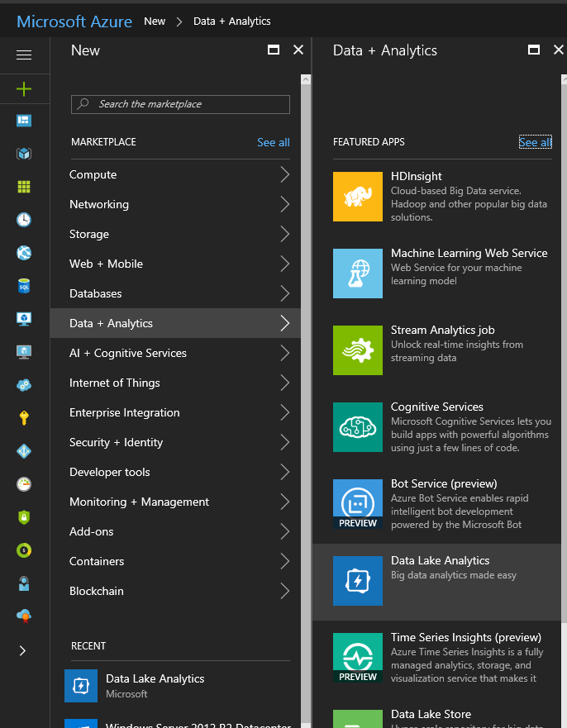Screen dimensions: 567x728
Task: Click Featured Apps See all link
Action: tap(536, 142)
